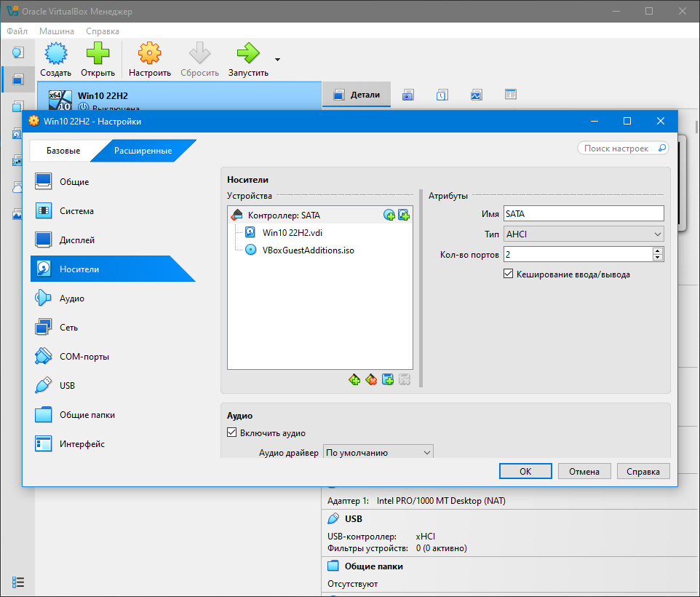Open the USB settings category
Image resolution: width=700 pixels, height=597 pixels.
[x=67, y=386]
